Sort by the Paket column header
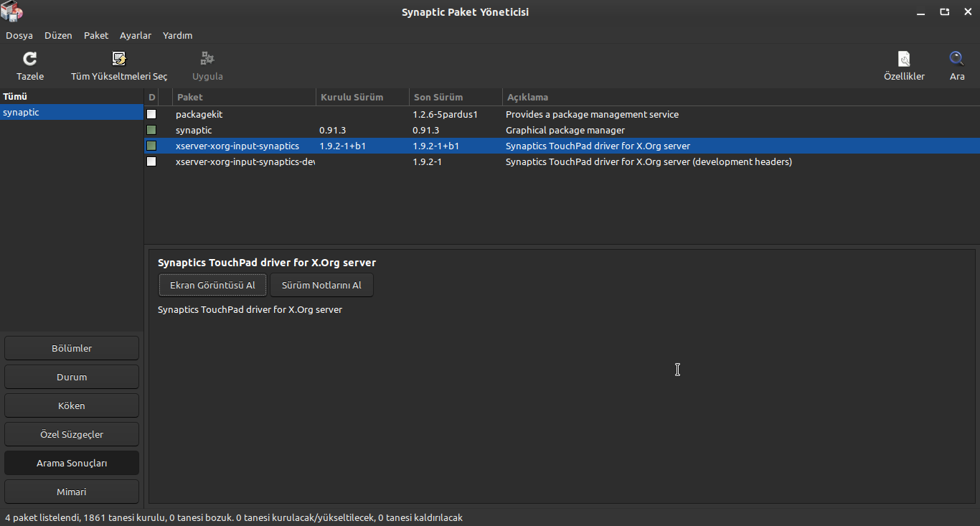The image size is (980, 526). click(244, 97)
